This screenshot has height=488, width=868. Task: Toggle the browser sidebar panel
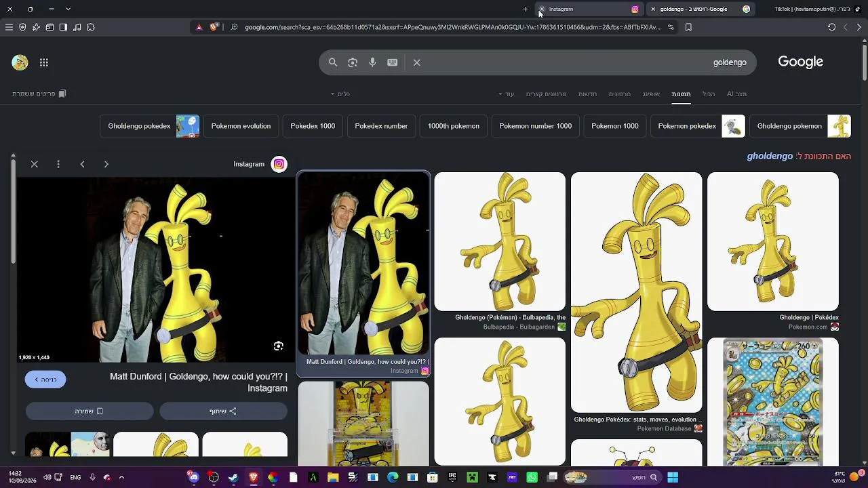[63, 27]
